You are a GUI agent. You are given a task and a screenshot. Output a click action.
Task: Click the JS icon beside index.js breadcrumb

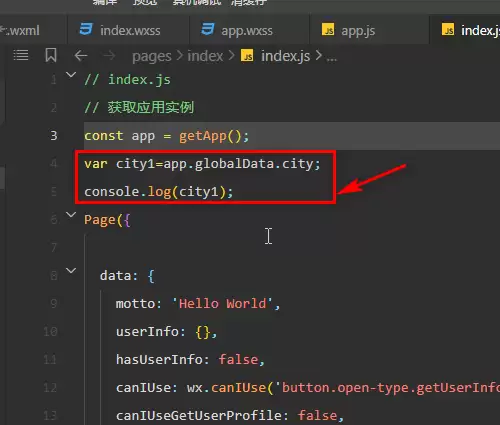(x=247, y=56)
